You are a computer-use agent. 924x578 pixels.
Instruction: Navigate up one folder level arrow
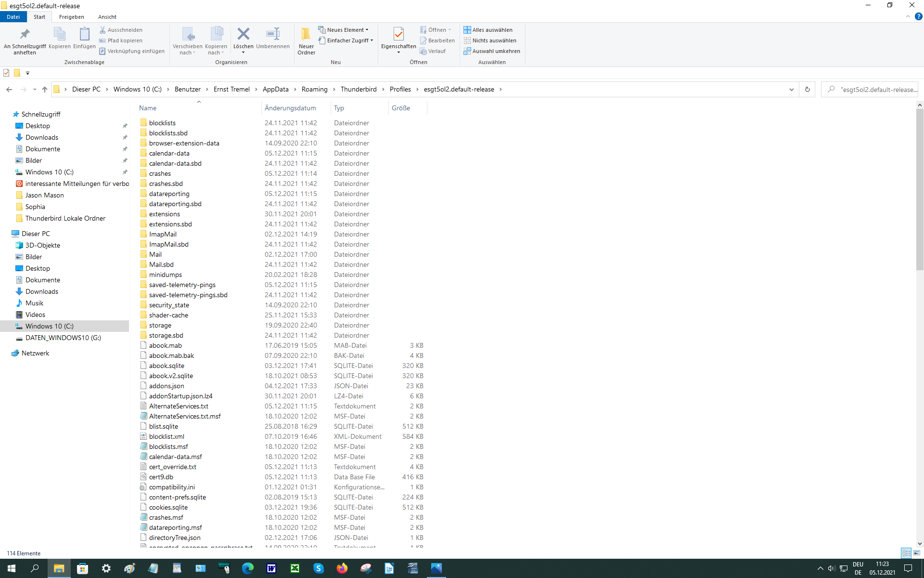45,89
